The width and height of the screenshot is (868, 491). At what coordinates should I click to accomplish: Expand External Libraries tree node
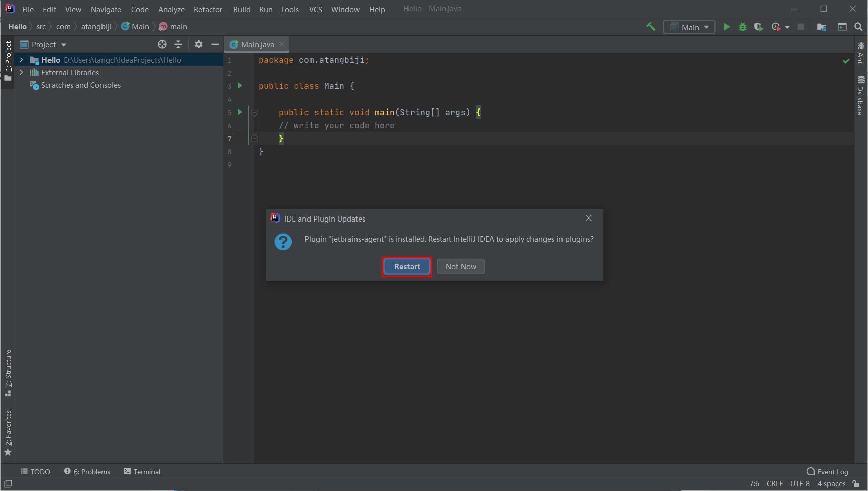(x=21, y=72)
